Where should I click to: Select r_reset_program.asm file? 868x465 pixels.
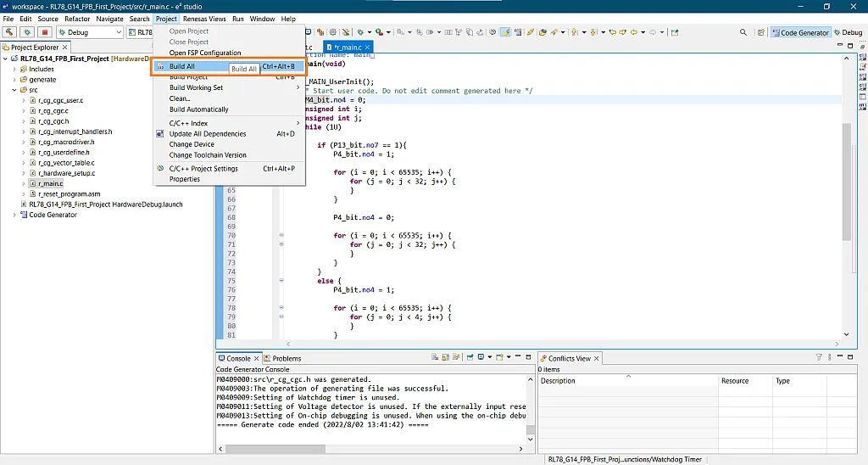pos(70,194)
